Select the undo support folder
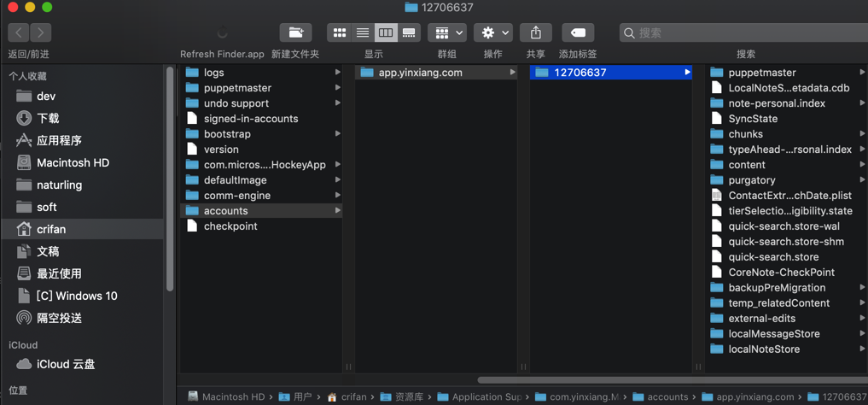Viewport: 868px width, 405px height. click(x=261, y=103)
